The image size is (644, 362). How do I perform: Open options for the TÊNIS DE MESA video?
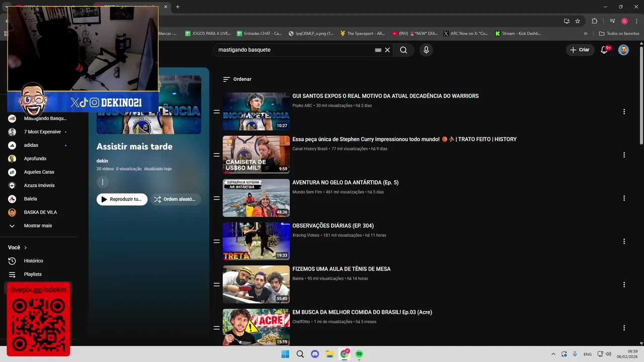(x=624, y=285)
